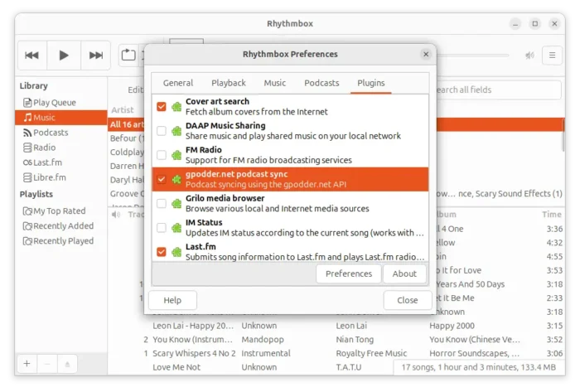580x392 pixels.
Task: Toggle the repeat icon in toolbar
Action: (128, 55)
